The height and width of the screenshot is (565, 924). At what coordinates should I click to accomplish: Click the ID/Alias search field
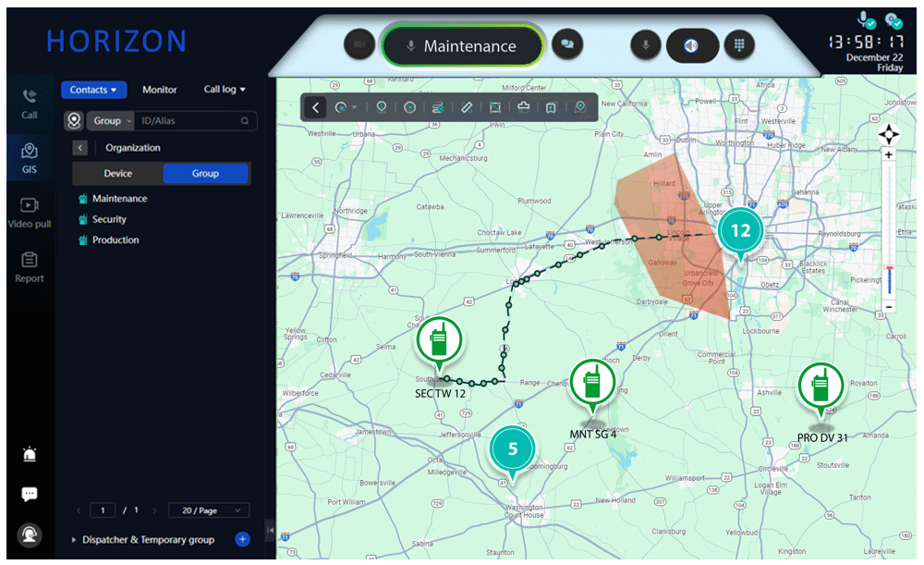[189, 120]
